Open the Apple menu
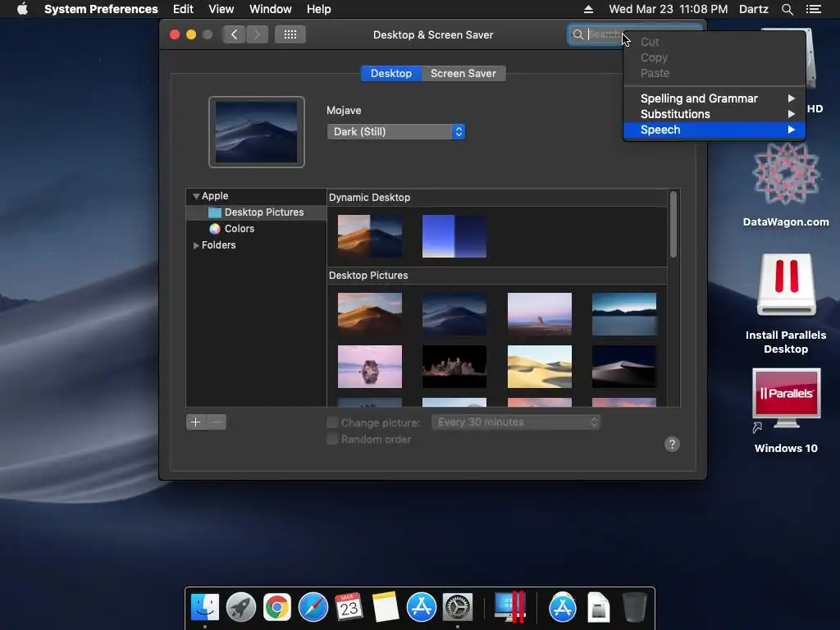This screenshot has width=840, height=630. pos(22,9)
